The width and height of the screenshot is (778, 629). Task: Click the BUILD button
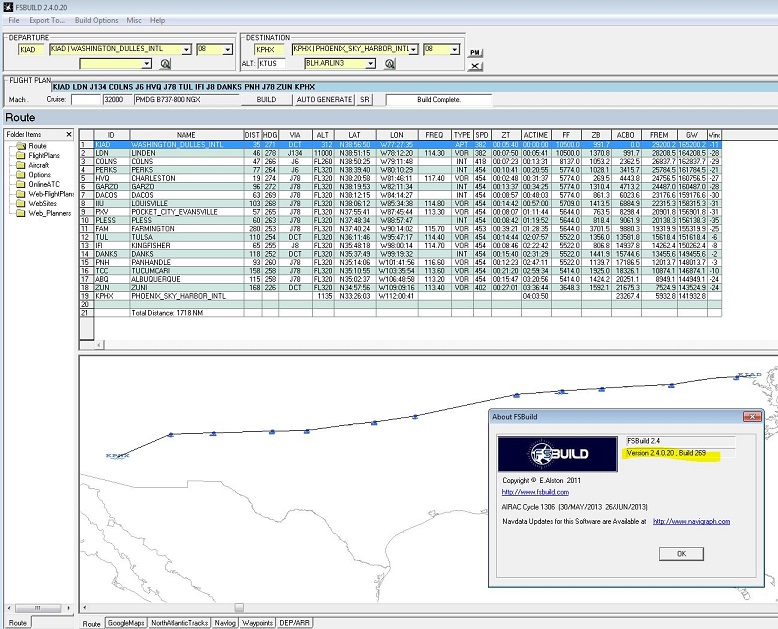(x=266, y=100)
